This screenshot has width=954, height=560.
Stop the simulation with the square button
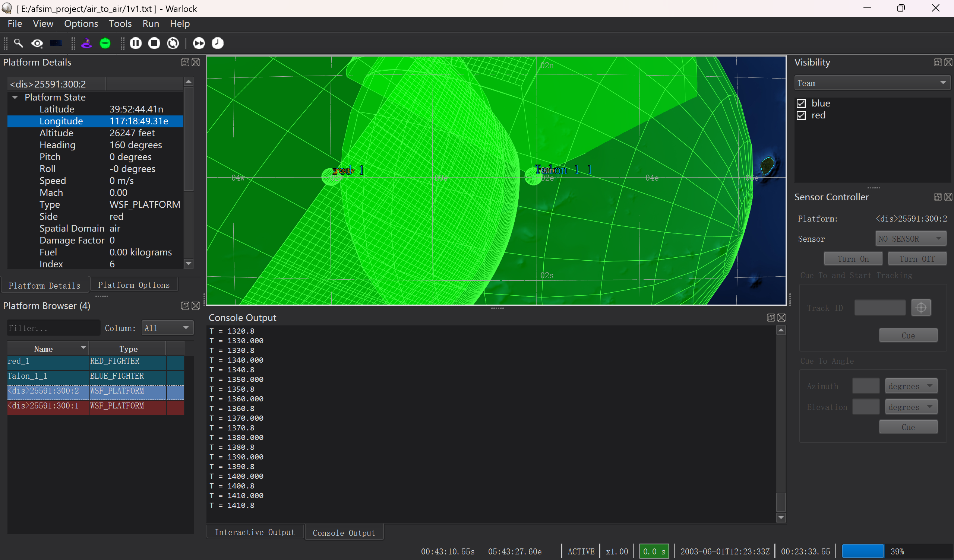tap(154, 43)
